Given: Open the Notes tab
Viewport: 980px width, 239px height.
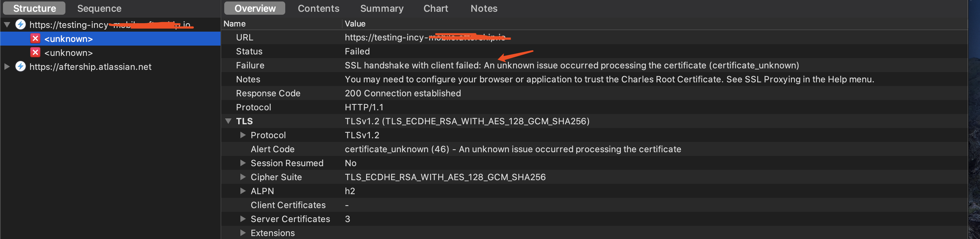Looking at the screenshot, I should click(483, 8).
